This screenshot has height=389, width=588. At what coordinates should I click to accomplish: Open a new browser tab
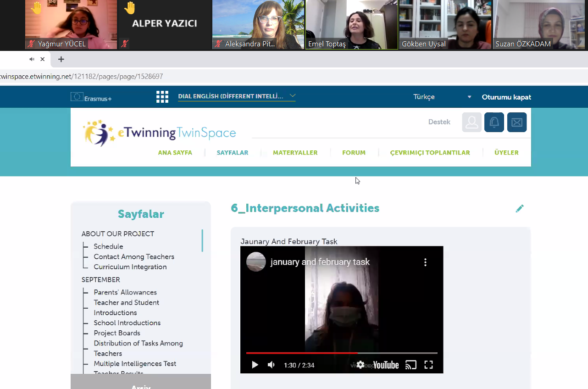click(x=61, y=59)
